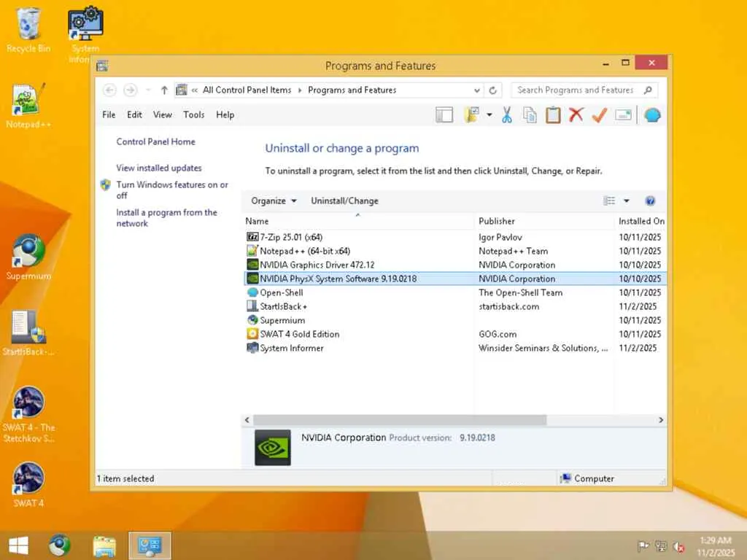The width and height of the screenshot is (747, 560).
Task: Expand the address bar history dropdown
Action: point(477,90)
